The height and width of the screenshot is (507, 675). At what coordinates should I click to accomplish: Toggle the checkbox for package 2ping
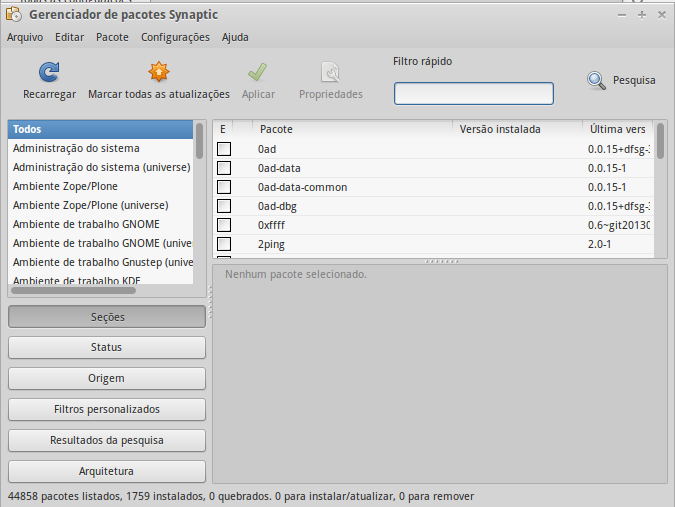coord(224,244)
